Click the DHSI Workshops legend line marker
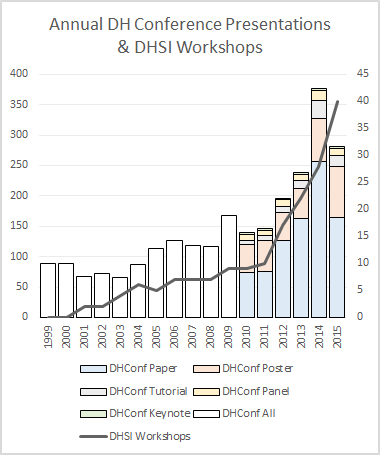Viewport: 380px width, 455px height. [x=93, y=436]
